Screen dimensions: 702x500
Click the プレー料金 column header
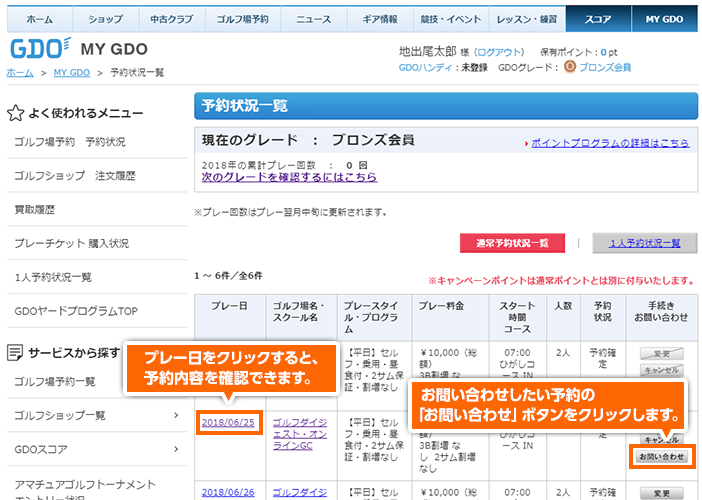pos(450,317)
